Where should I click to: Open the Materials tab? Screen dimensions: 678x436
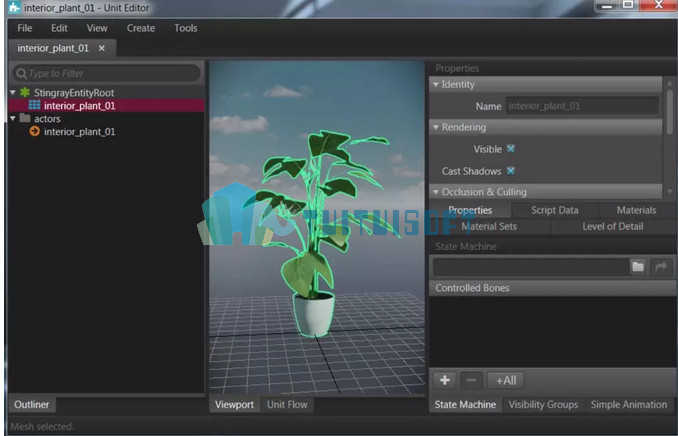[636, 210]
